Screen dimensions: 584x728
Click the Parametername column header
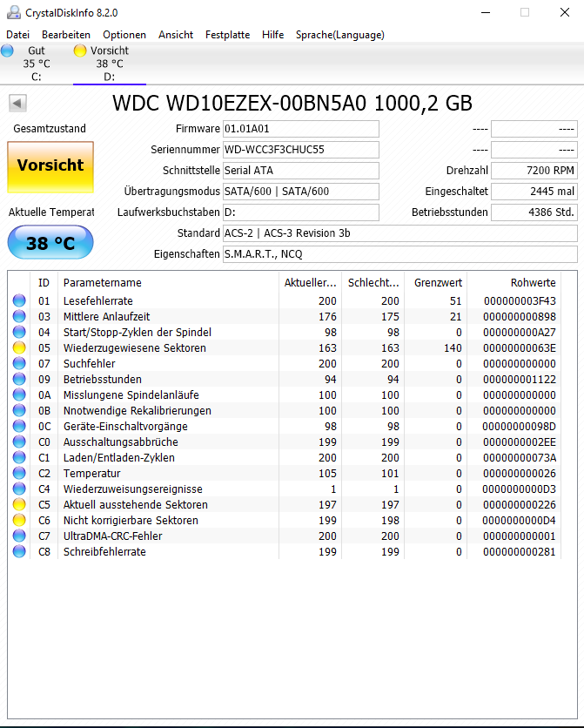point(168,283)
